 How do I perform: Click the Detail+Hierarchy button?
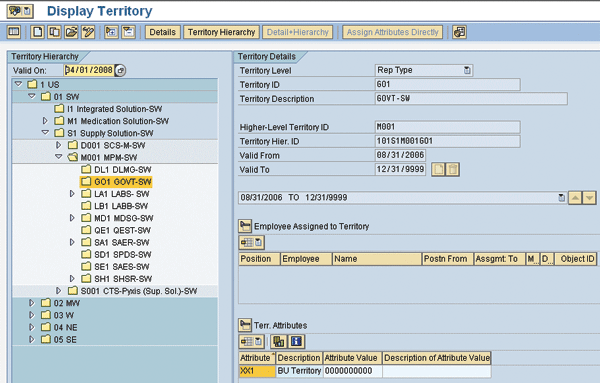coord(297,32)
